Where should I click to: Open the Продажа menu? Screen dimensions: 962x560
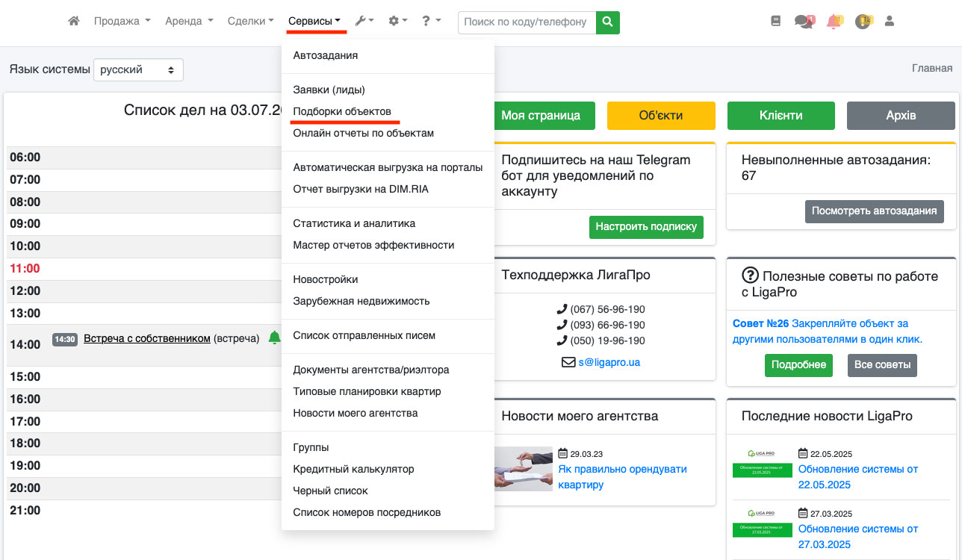[x=122, y=22]
